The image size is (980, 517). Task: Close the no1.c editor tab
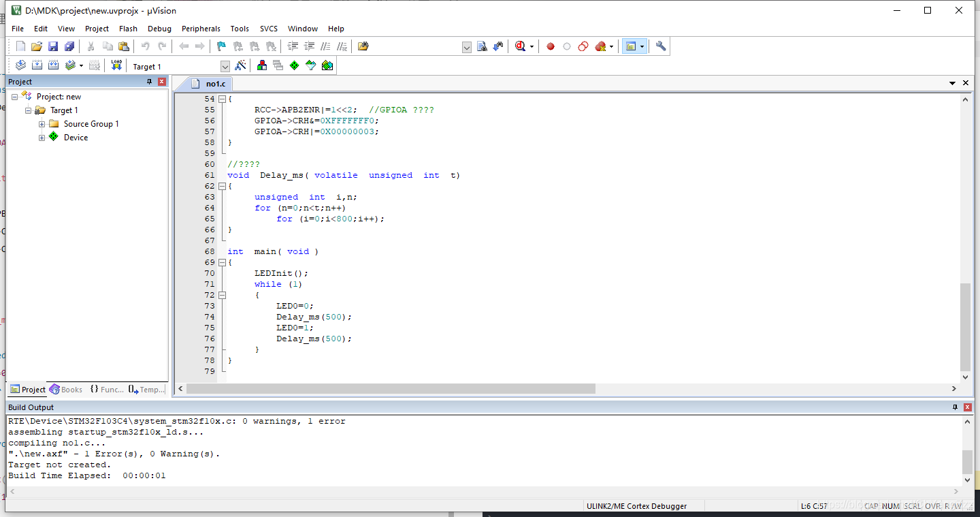pos(966,83)
